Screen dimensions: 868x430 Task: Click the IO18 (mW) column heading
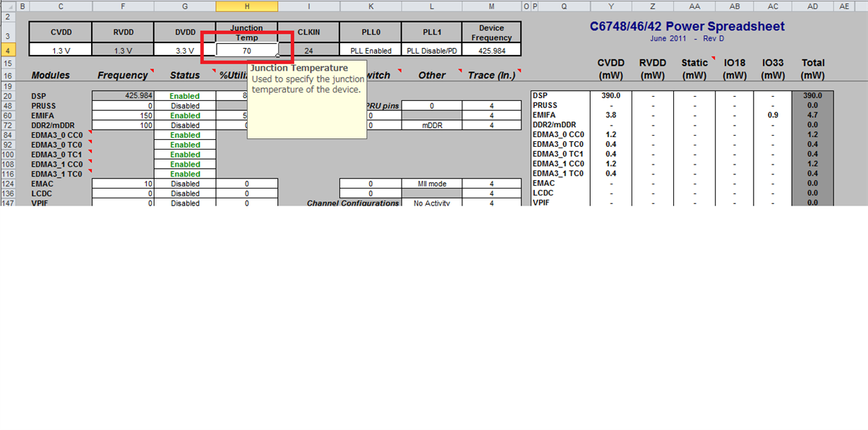click(x=734, y=68)
